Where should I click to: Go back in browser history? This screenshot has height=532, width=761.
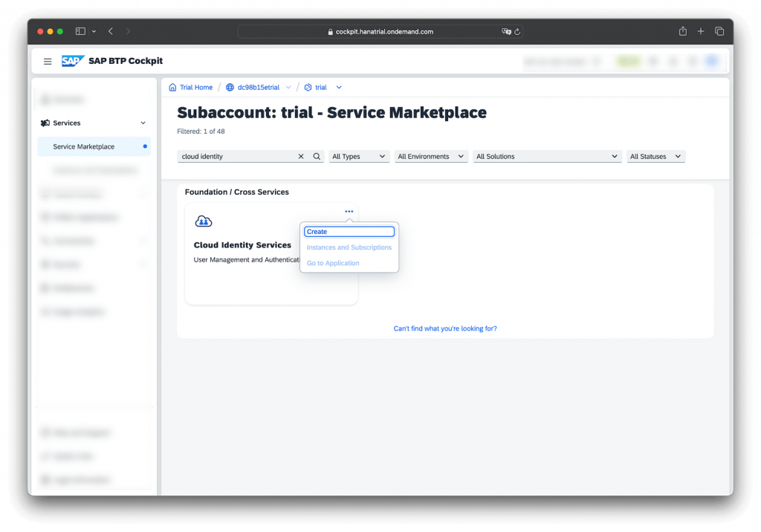(111, 31)
